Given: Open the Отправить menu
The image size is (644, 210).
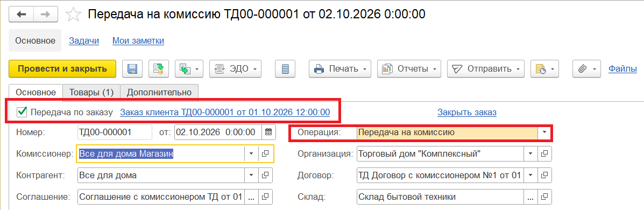Looking at the screenshot, I should pyautogui.click(x=486, y=69).
